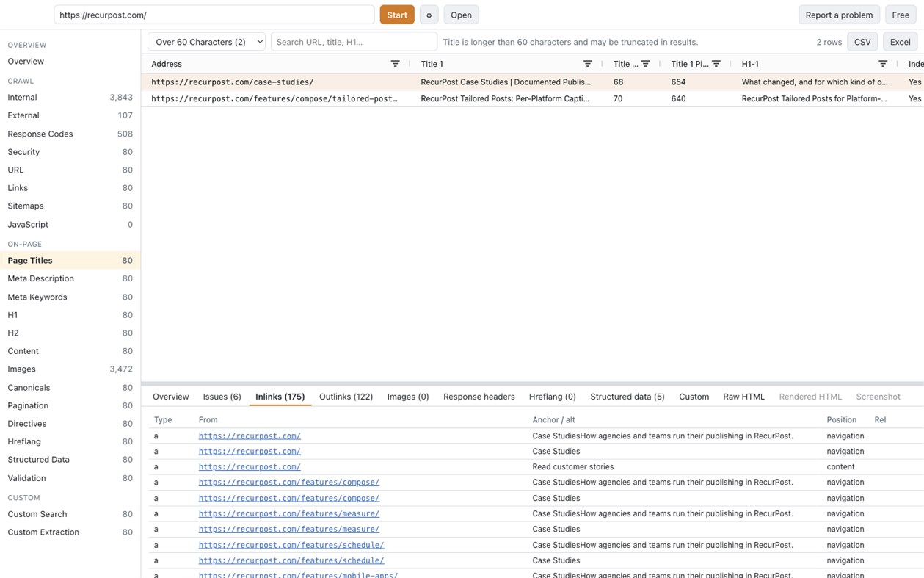Select Meta Description in the sidebar
924x578 pixels.
pyautogui.click(x=70, y=278)
